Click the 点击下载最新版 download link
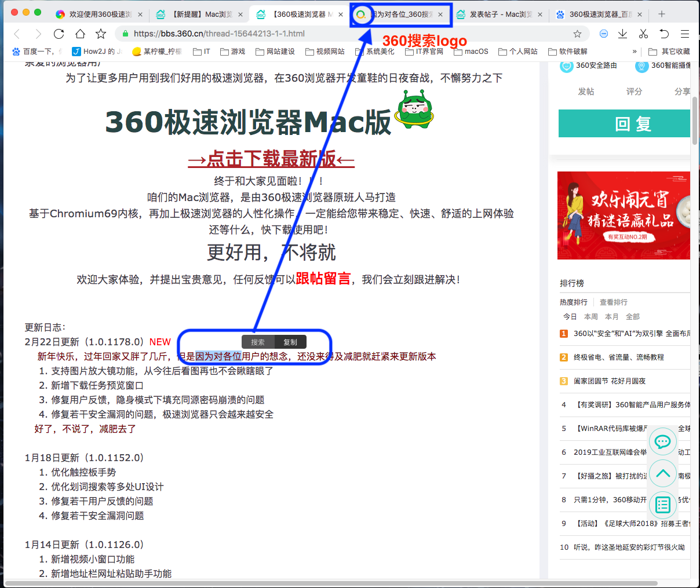This screenshot has width=700, height=588. 270,160
